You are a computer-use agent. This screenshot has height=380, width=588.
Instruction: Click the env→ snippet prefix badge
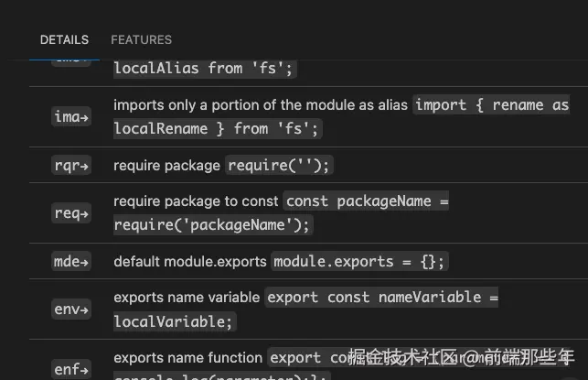pos(71,309)
